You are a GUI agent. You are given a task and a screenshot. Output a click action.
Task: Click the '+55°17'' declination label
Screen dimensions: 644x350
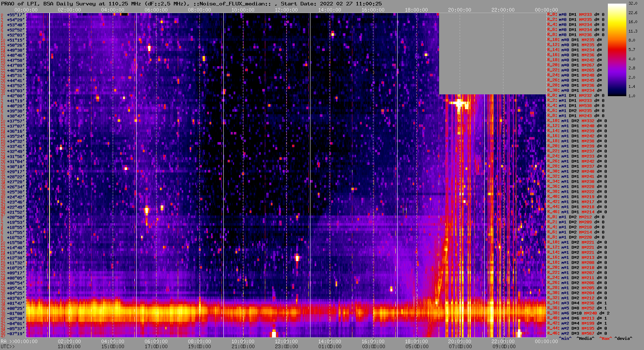[15, 14]
